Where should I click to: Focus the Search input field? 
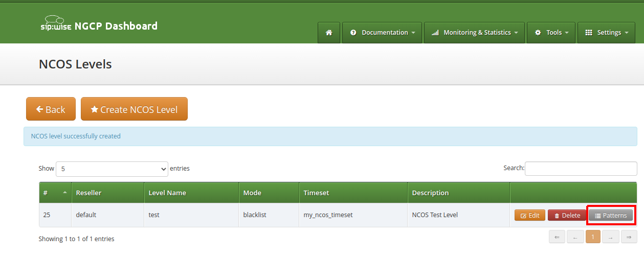click(581, 168)
